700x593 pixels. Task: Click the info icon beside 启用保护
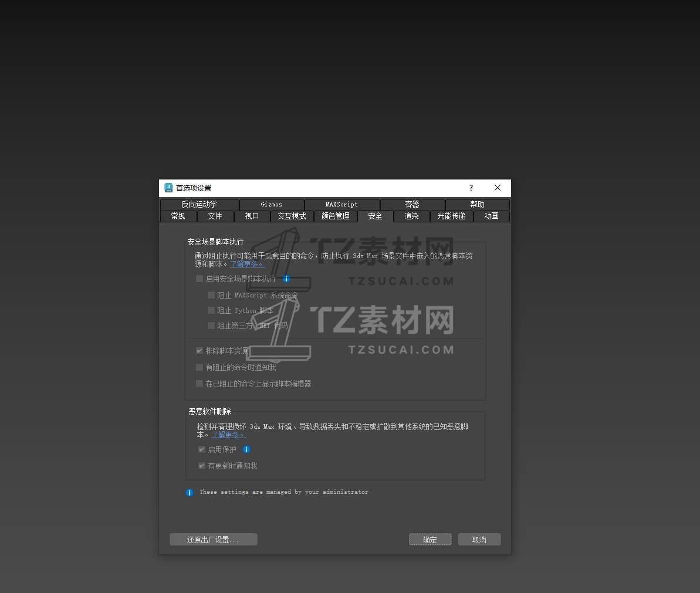pos(246,449)
